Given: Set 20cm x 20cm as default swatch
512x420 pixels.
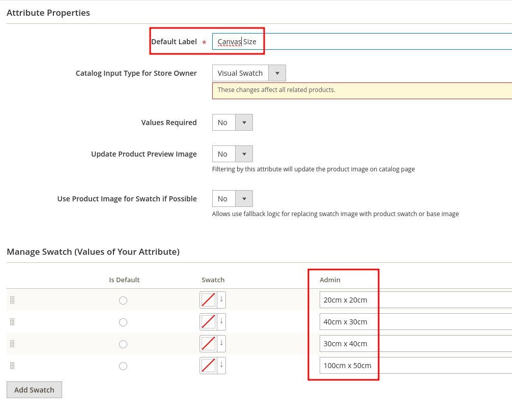Looking at the screenshot, I should click(123, 301).
